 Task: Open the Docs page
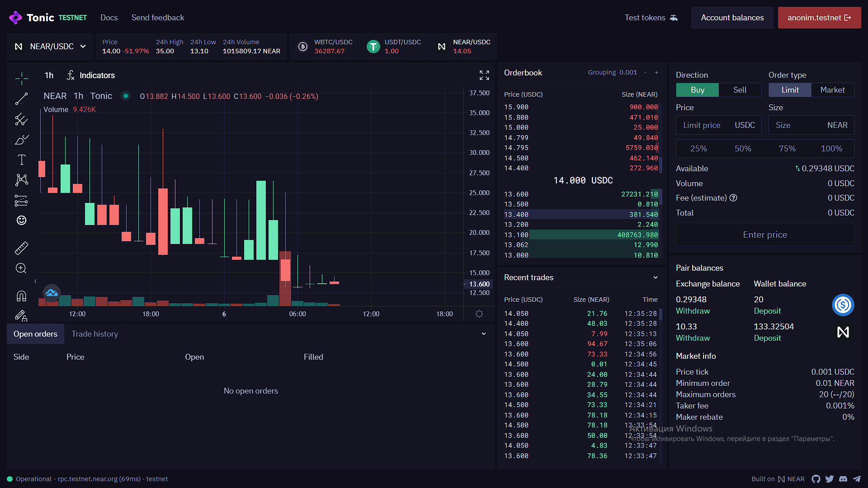[x=109, y=18]
